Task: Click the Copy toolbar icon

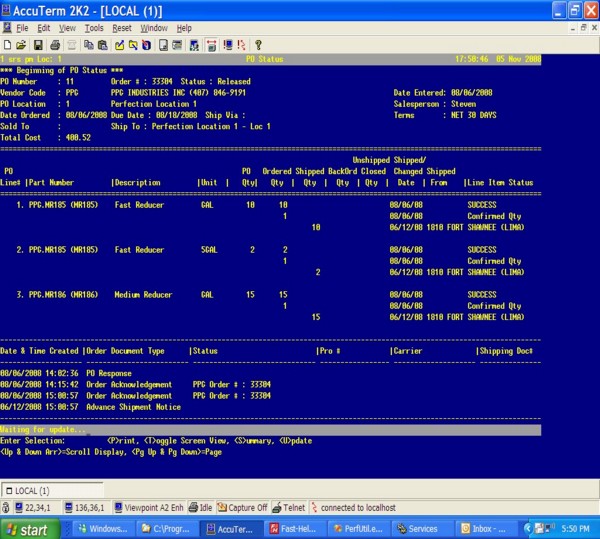Action: coord(89,45)
